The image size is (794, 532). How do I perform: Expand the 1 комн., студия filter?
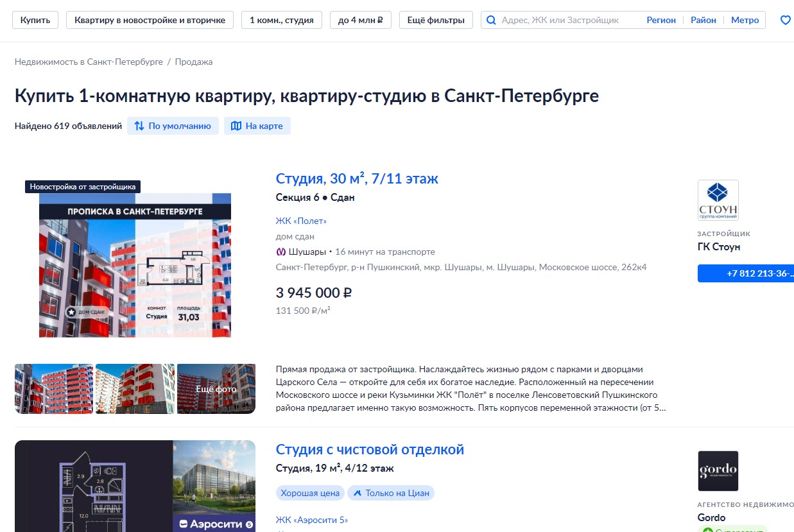click(x=282, y=20)
